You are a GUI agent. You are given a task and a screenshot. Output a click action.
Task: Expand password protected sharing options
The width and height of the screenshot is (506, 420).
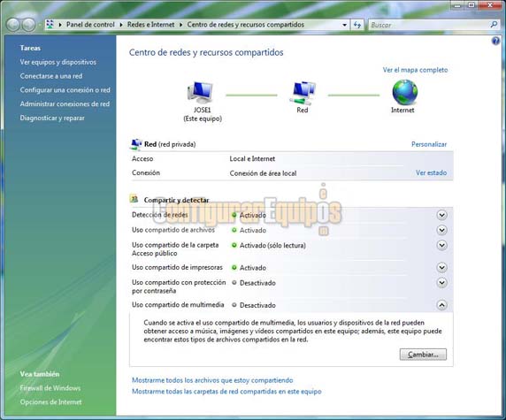pyautogui.click(x=441, y=283)
